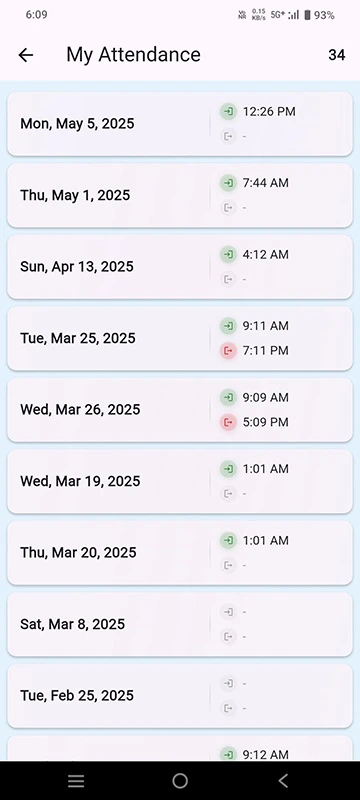Click grey check-out icon for May 1
Viewport: 360px width, 800px height.
coord(228,208)
